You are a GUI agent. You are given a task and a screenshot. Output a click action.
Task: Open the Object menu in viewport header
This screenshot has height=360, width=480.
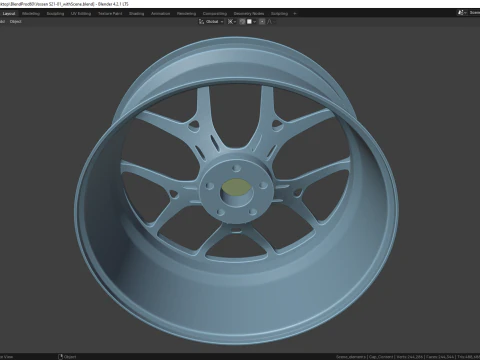point(16,22)
